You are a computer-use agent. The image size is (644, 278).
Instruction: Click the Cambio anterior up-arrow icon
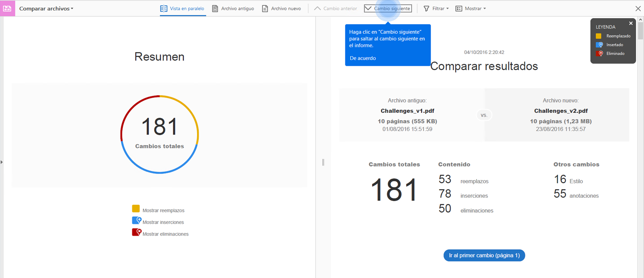coord(317,8)
